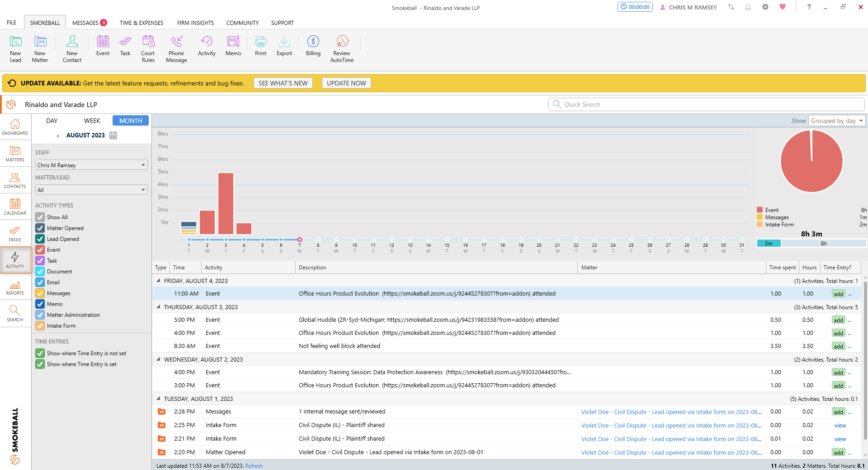Switch to FIRM INSIGHTS tab

click(x=195, y=23)
